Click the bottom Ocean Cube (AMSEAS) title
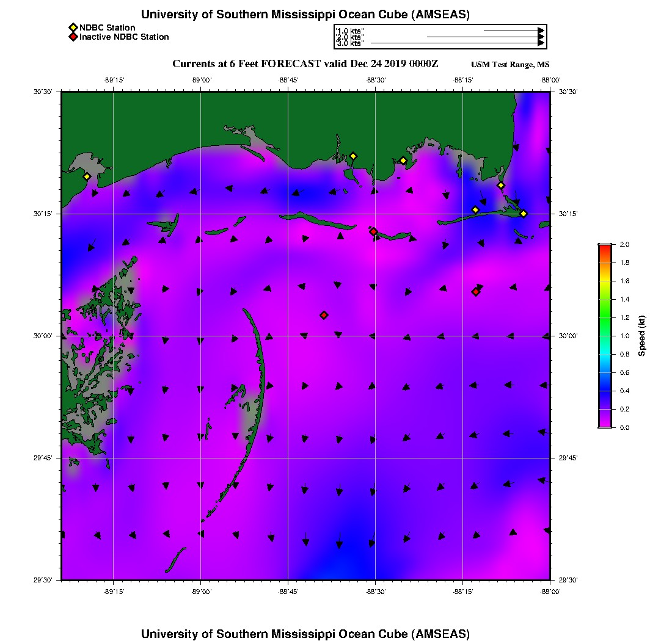Image resolution: width=672 pixels, height=641 pixels. point(305,633)
